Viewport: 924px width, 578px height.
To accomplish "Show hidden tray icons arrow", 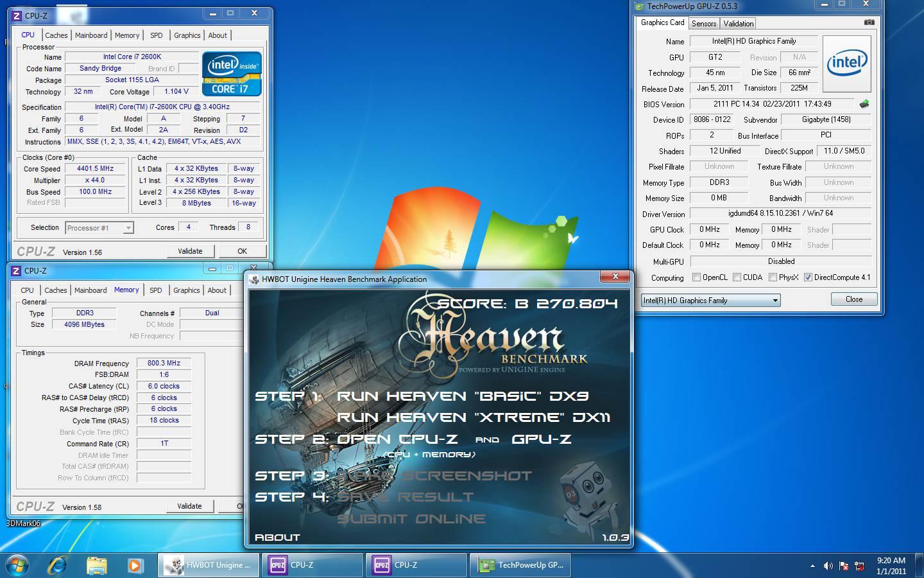I will 812,566.
